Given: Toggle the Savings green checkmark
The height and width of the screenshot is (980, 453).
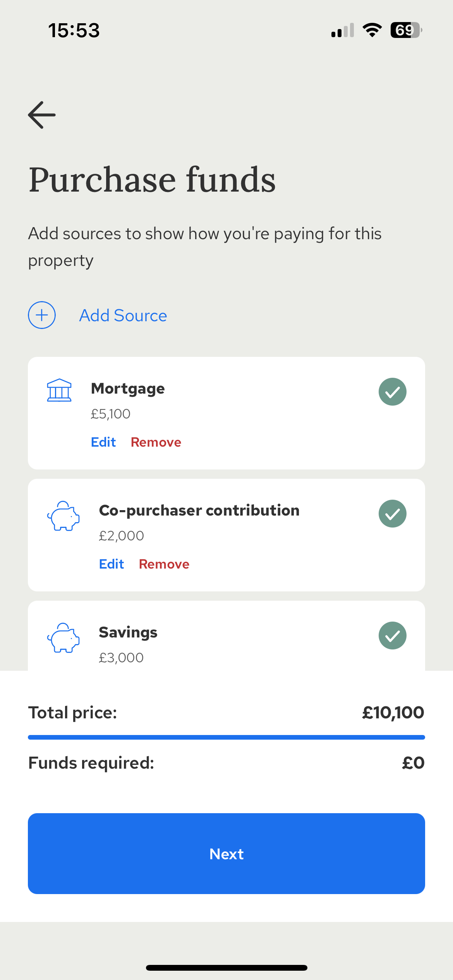Looking at the screenshot, I should coord(393,636).
